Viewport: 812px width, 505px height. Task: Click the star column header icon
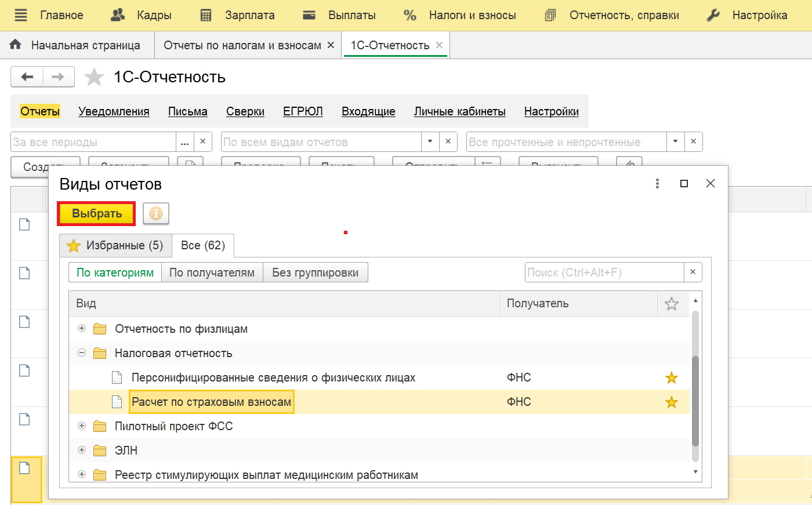(x=672, y=304)
